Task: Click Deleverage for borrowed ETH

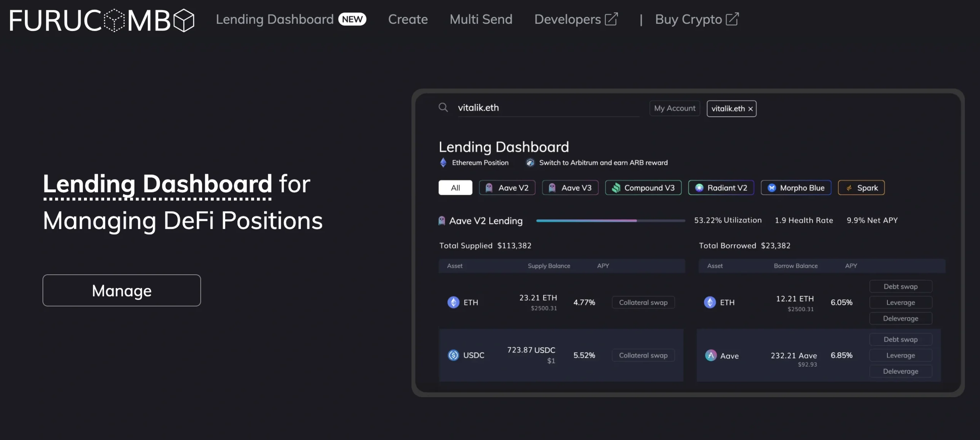Action: coord(900,318)
